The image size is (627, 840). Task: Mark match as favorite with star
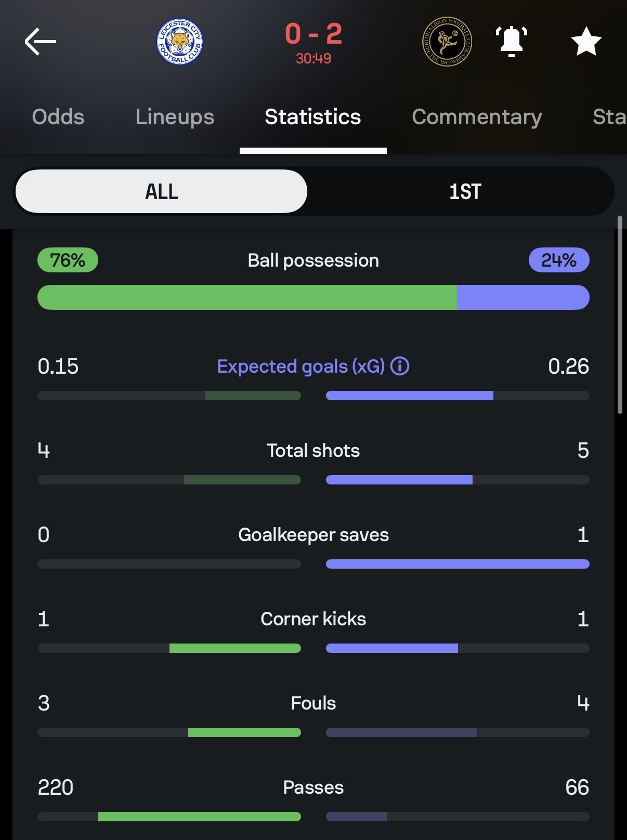tap(586, 42)
